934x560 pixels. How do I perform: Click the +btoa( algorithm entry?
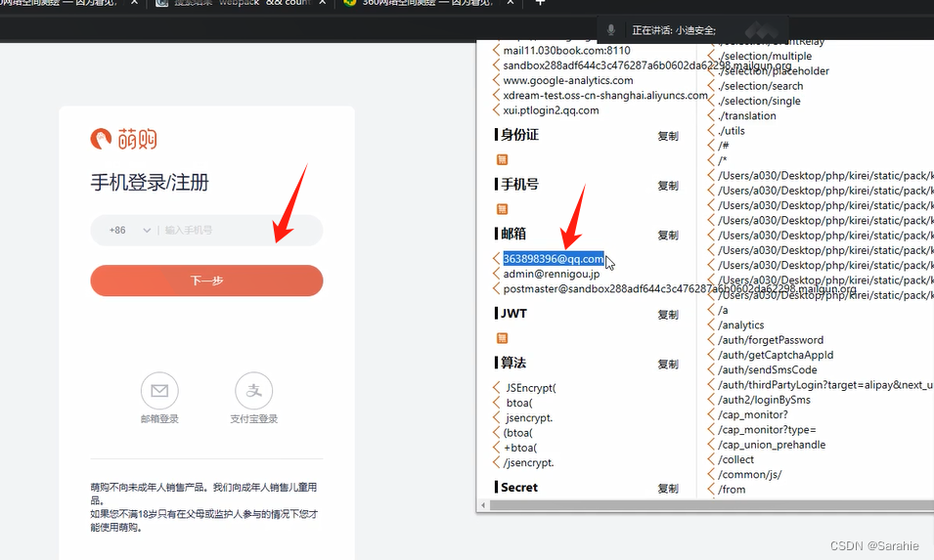[520, 448]
